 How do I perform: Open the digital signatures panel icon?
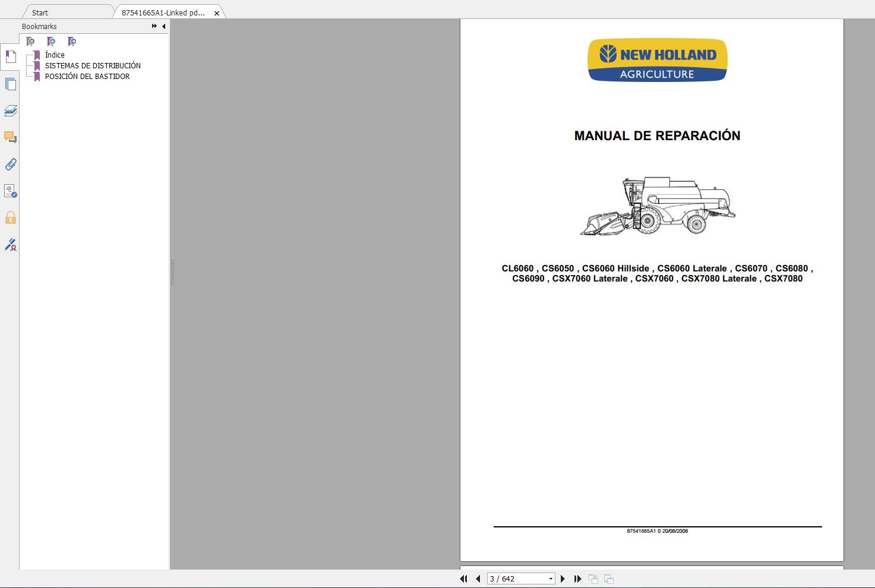[x=10, y=191]
